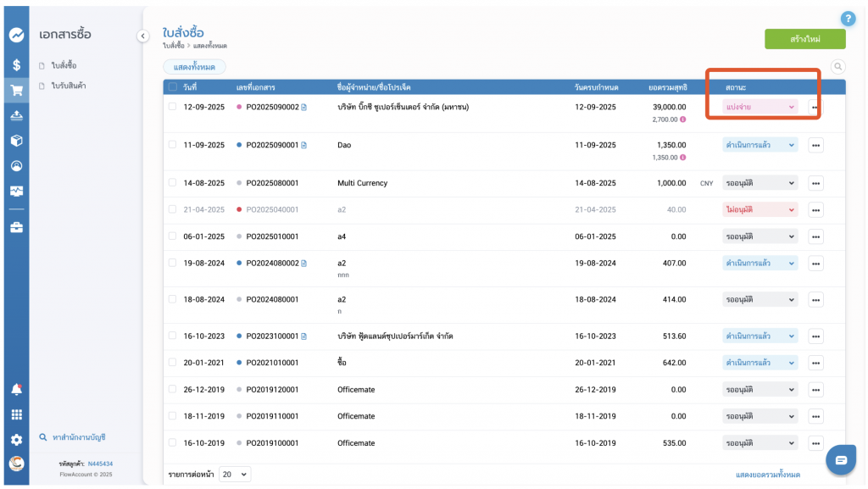Open the dollar-sign sales menu icon
The image size is (868, 489).
coord(16,64)
